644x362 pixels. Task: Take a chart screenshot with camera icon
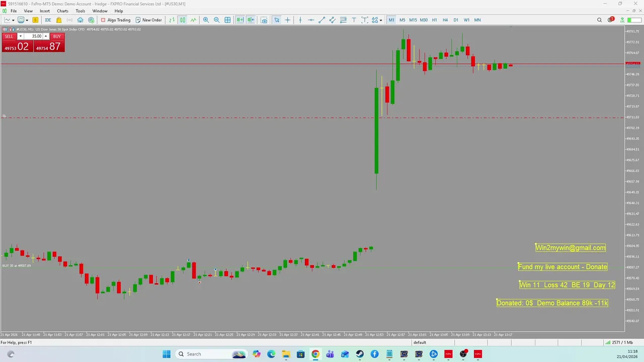264,20
